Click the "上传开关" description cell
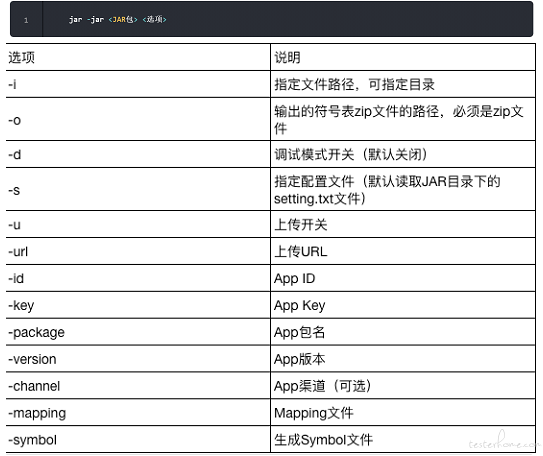543x456 pixels. 403,224
